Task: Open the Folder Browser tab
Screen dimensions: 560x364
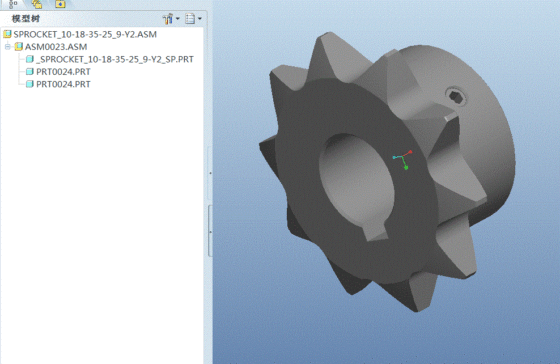Action: click(36, 4)
